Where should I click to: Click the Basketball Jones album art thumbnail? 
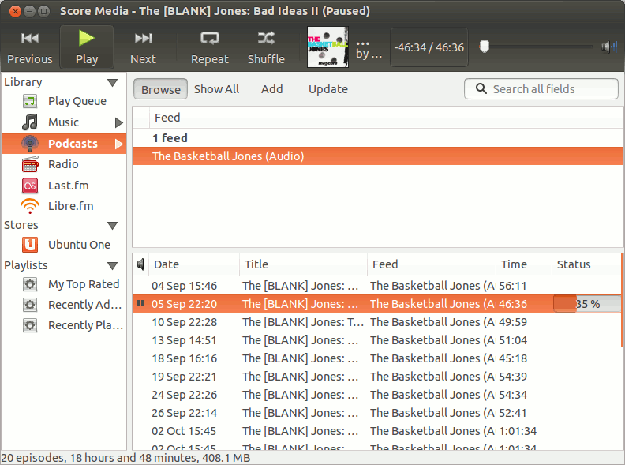(x=328, y=47)
